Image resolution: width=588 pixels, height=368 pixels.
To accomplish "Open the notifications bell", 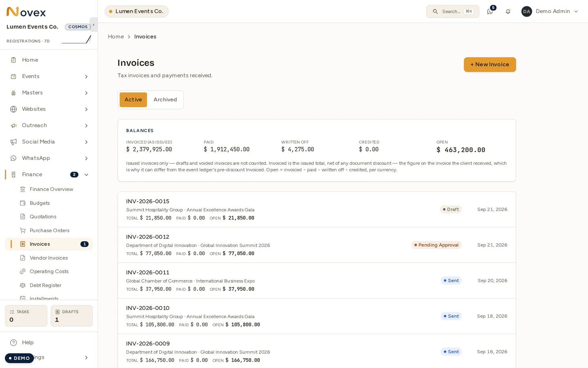I will (508, 11).
